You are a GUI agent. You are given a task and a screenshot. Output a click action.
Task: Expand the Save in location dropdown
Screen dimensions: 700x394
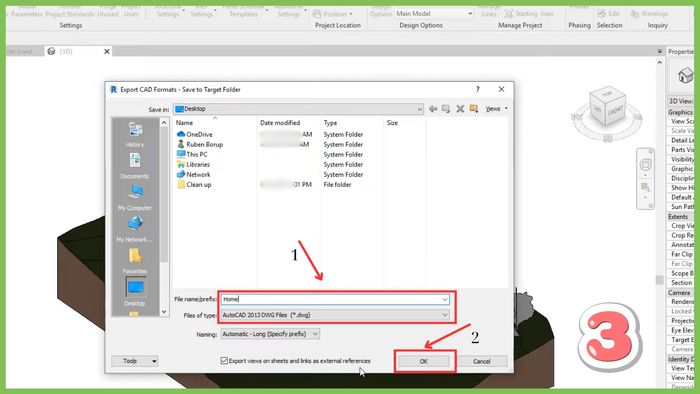pyautogui.click(x=419, y=109)
